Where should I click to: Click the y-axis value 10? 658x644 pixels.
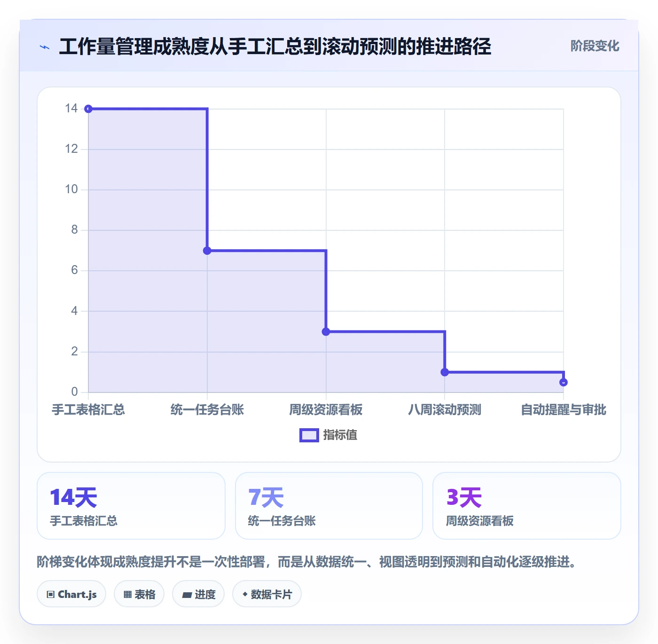tap(71, 189)
